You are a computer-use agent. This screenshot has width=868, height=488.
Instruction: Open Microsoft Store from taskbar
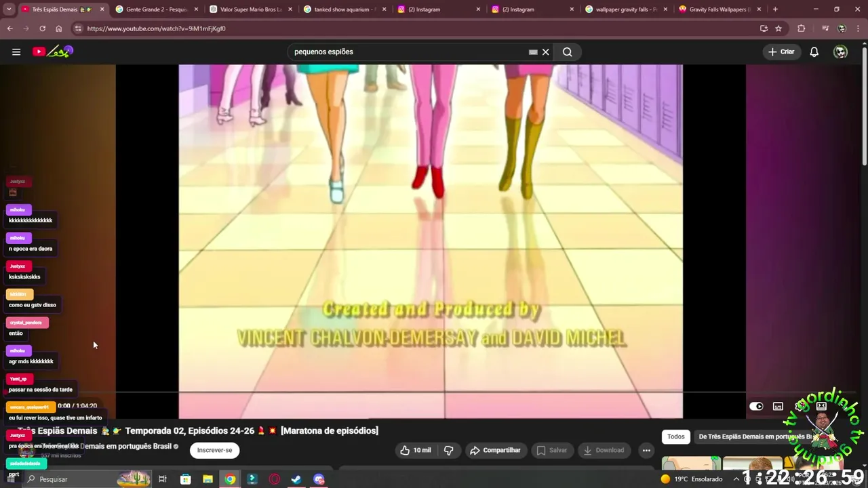[x=185, y=479]
